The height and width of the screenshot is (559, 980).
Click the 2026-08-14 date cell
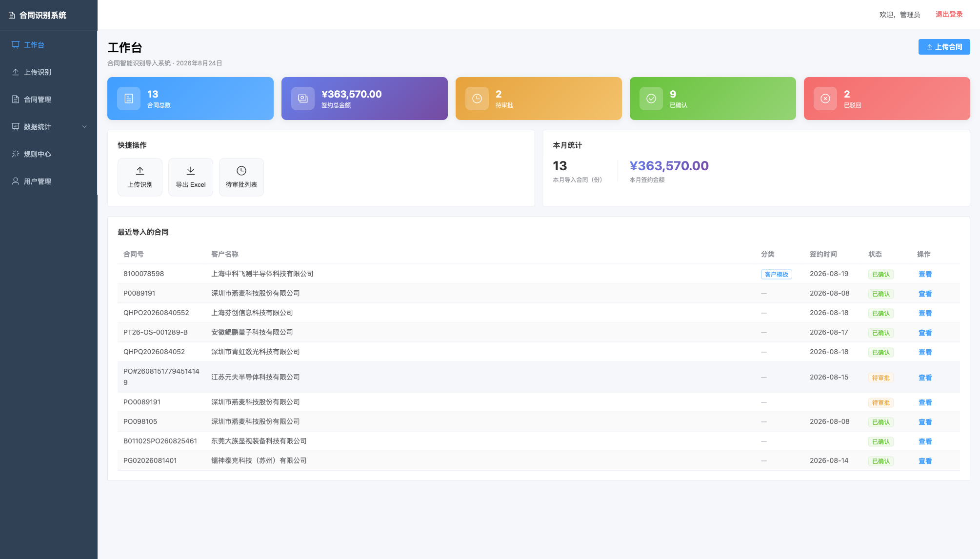[x=829, y=460]
